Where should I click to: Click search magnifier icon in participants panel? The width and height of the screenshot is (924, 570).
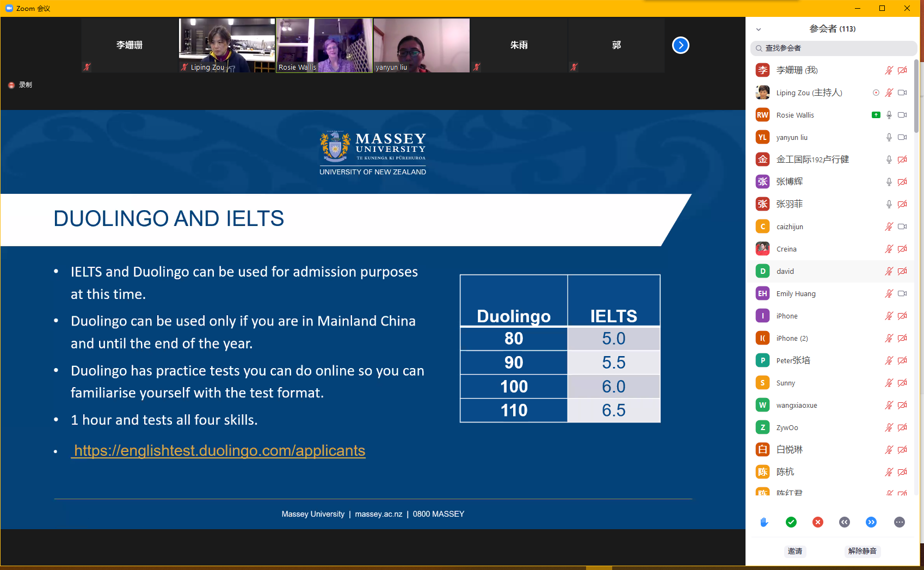[x=759, y=48]
